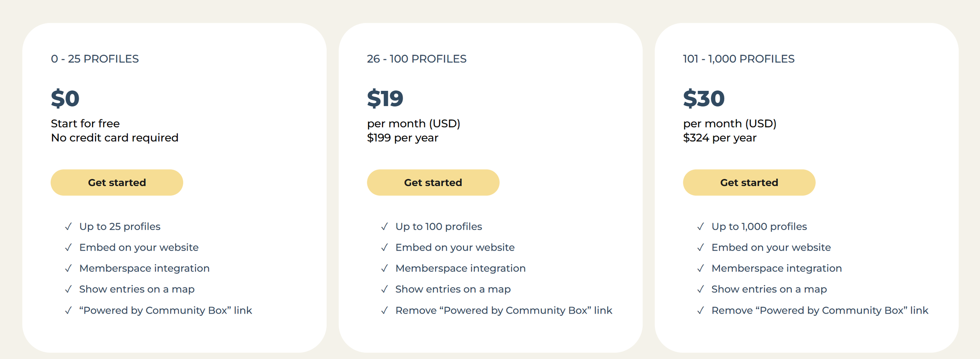980x359 pixels.
Task: Click the $19 price text
Action: click(x=385, y=98)
